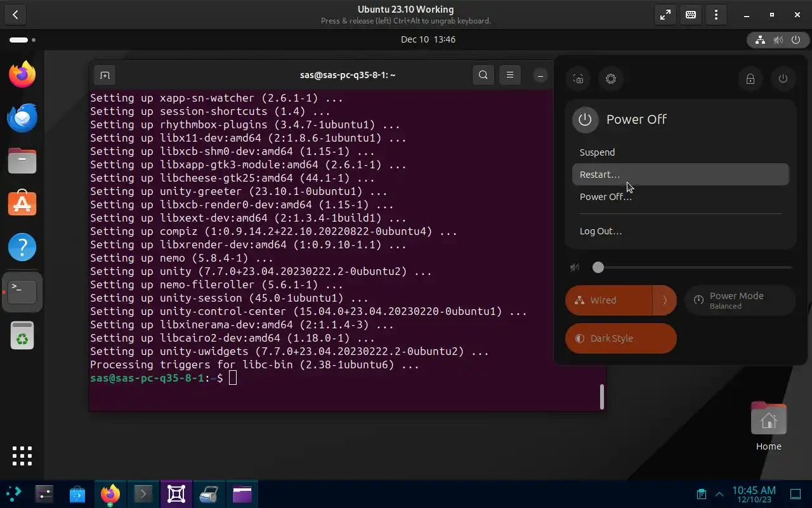Expand the Wired network submenu arrow
The width and height of the screenshot is (812, 508).
665,300
